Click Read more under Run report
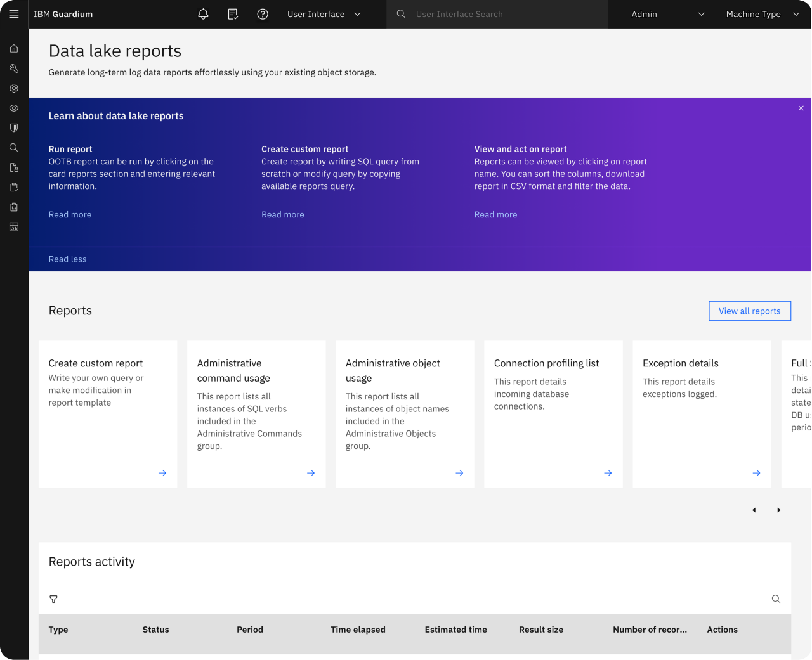The image size is (812, 660). [70, 215]
